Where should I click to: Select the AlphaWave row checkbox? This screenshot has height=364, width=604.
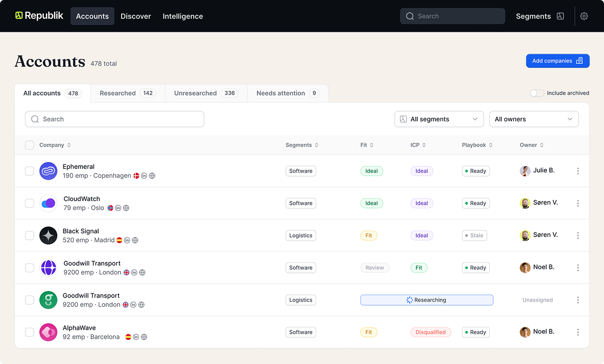(x=30, y=332)
